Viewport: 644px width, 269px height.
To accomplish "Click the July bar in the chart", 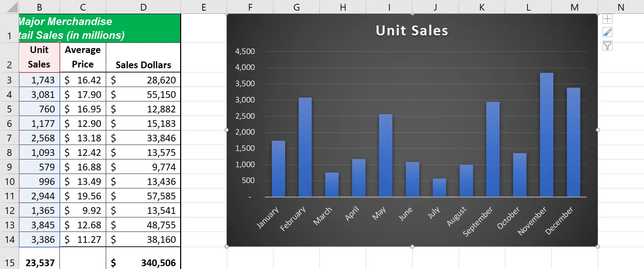I will tap(439, 187).
